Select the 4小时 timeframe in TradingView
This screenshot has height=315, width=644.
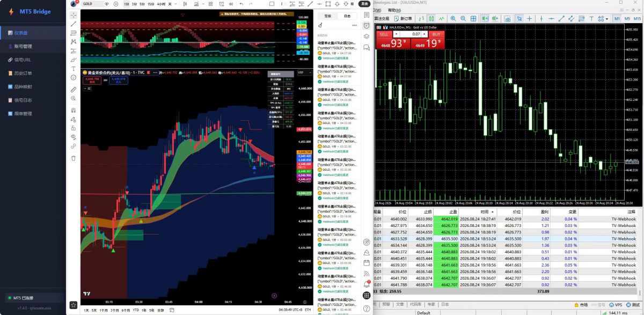(x=161, y=4)
